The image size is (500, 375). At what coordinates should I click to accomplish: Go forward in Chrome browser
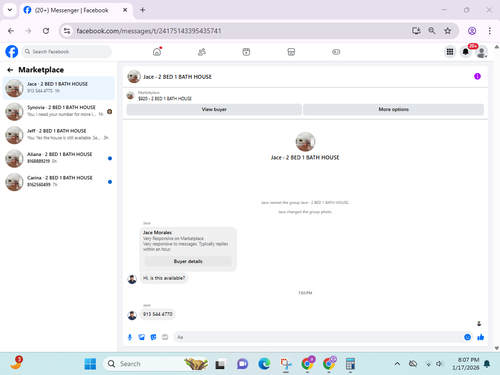tap(28, 31)
